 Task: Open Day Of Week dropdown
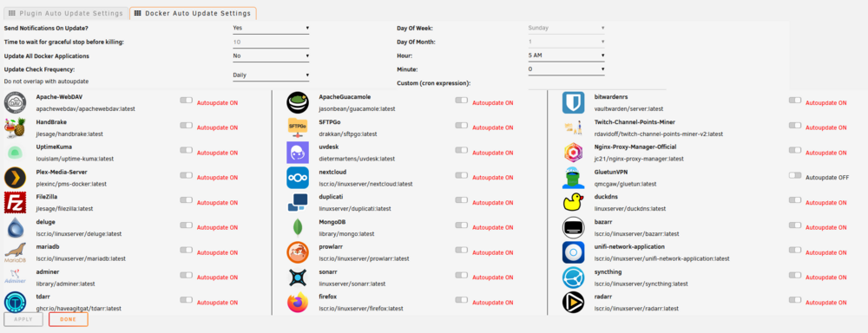coord(566,28)
